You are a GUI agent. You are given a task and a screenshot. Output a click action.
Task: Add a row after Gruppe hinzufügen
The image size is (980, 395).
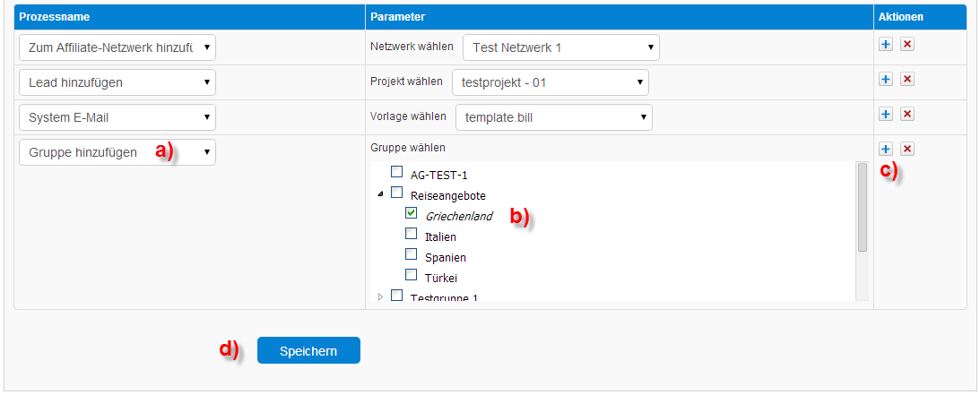[886, 150]
